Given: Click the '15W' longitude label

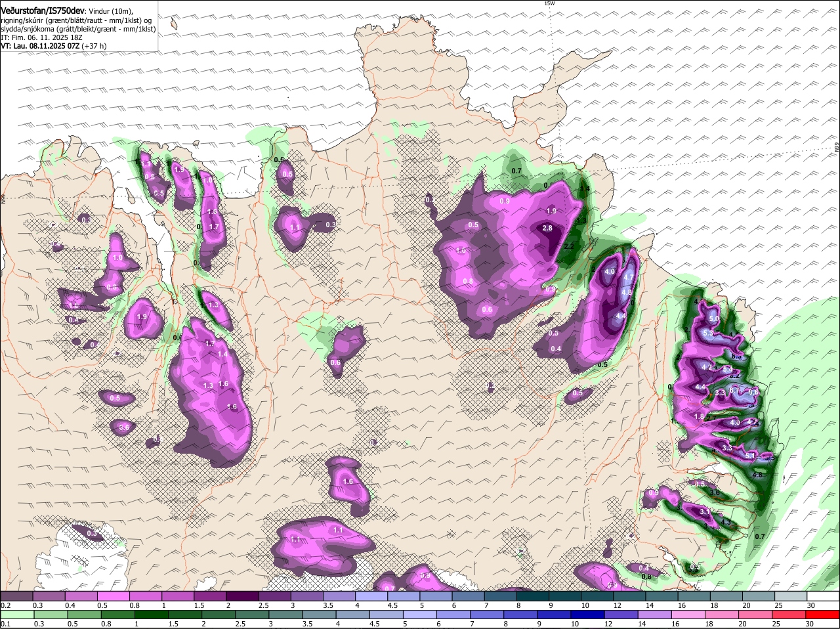Looking at the screenshot, I should tap(549, 3).
